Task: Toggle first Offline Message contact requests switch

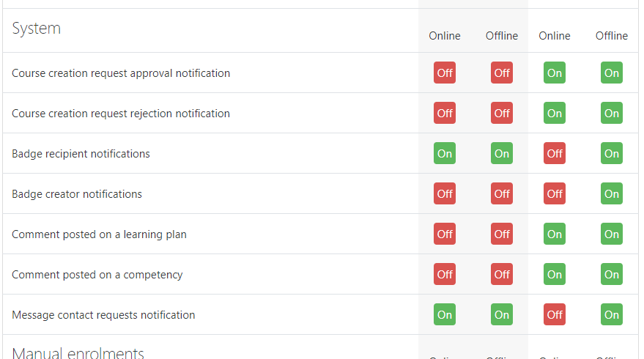Action: tap(501, 314)
